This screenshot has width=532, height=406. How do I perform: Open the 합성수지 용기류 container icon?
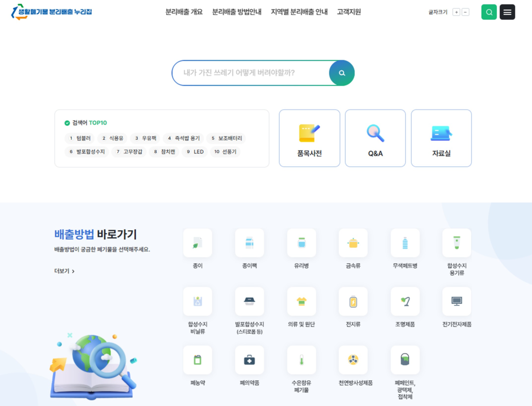(457, 243)
